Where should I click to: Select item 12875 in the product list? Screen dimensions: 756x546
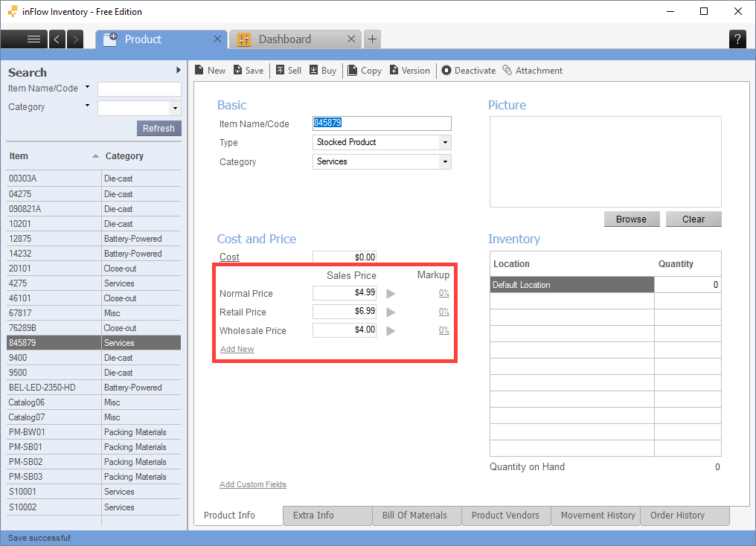point(94,239)
